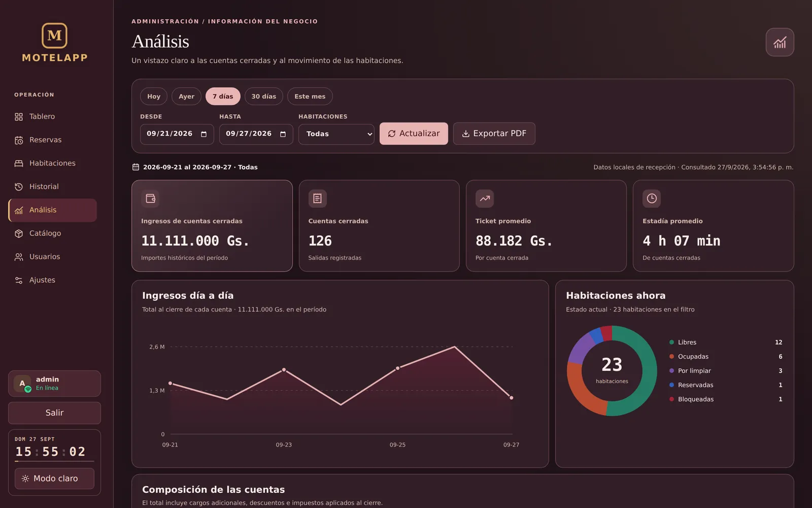812x508 pixels.
Task: Click the Bloqueadas red legend dot
Action: tap(671, 399)
